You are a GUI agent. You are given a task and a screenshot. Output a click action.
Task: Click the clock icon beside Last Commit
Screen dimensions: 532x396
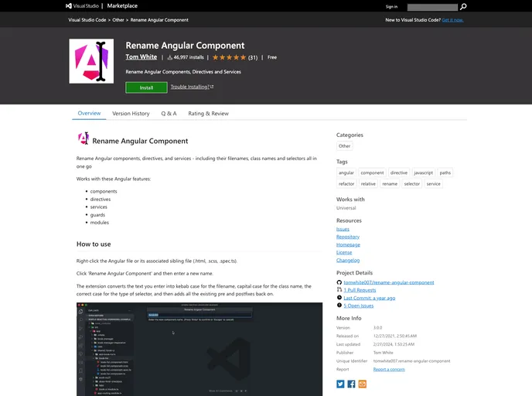coord(339,298)
